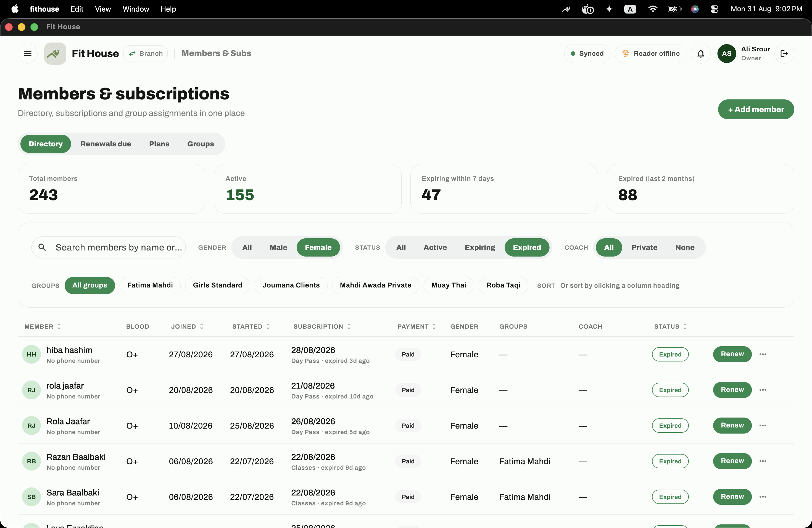Set the status filter to Expiring

tap(480, 248)
